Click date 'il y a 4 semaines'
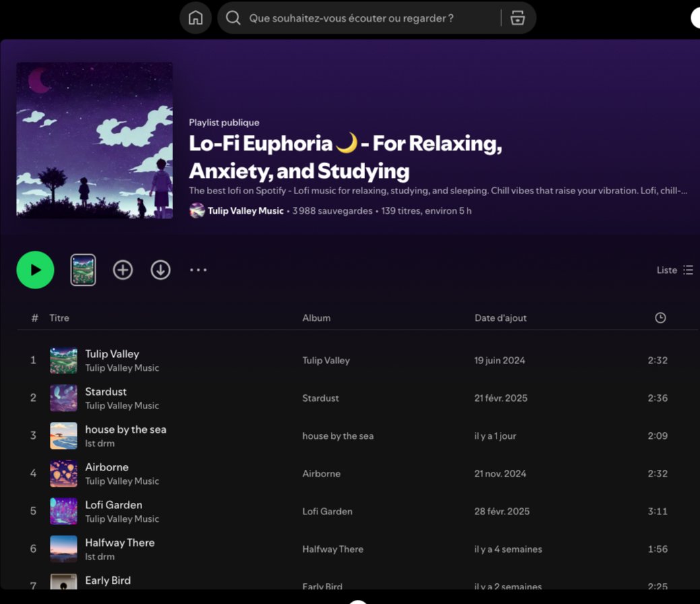The height and width of the screenshot is (604, 700). [x=508, y=549]
